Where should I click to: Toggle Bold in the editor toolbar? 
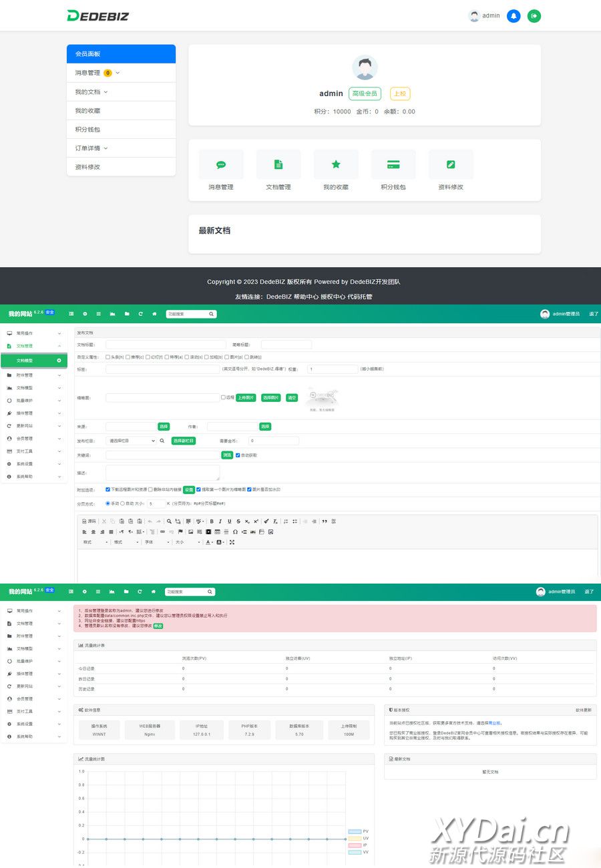point(212,521)
